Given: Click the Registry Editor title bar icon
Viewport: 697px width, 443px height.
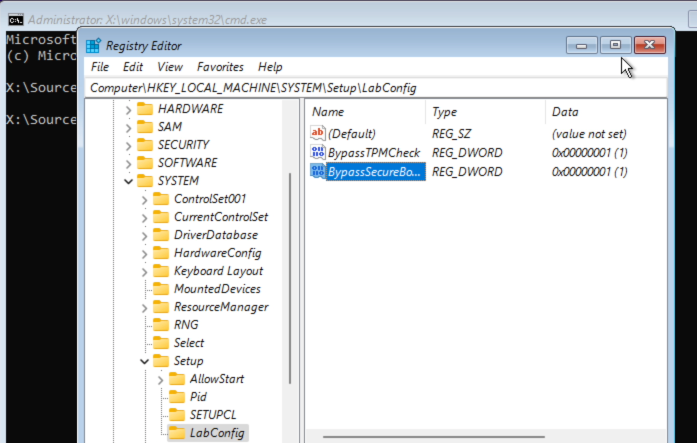Looking at the screenshot, I should pos(93,45).
